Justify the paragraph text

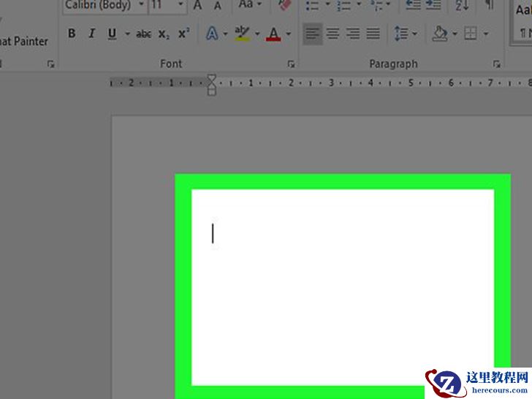[373, 34]
